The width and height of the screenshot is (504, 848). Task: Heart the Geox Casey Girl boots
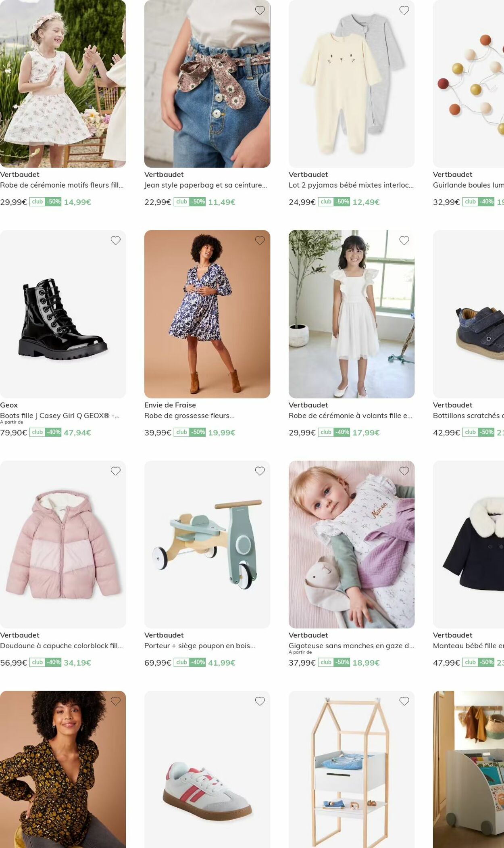point(115,240)
